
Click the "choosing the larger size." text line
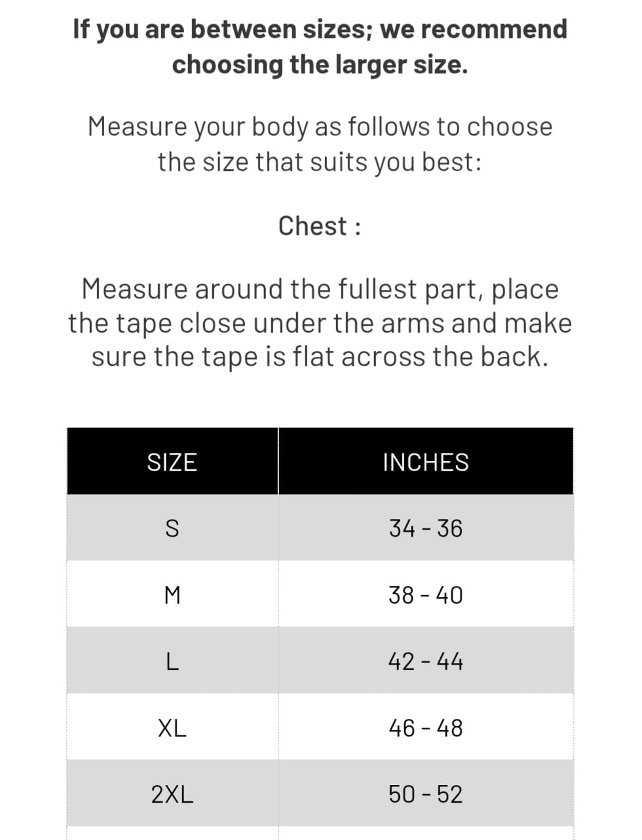tap(320, 64)
